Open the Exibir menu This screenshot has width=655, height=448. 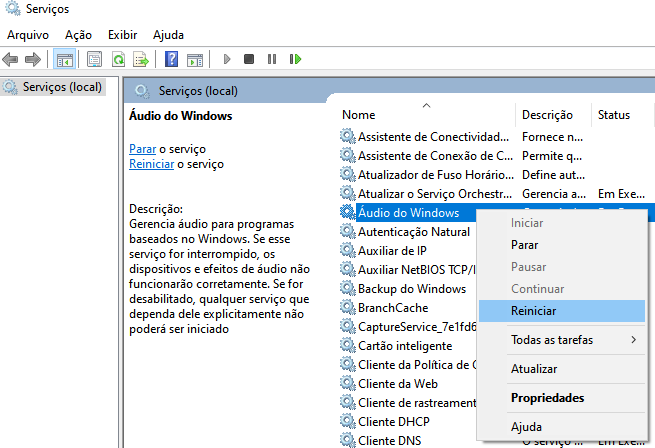pyautogui.click(x=122, y=35)
